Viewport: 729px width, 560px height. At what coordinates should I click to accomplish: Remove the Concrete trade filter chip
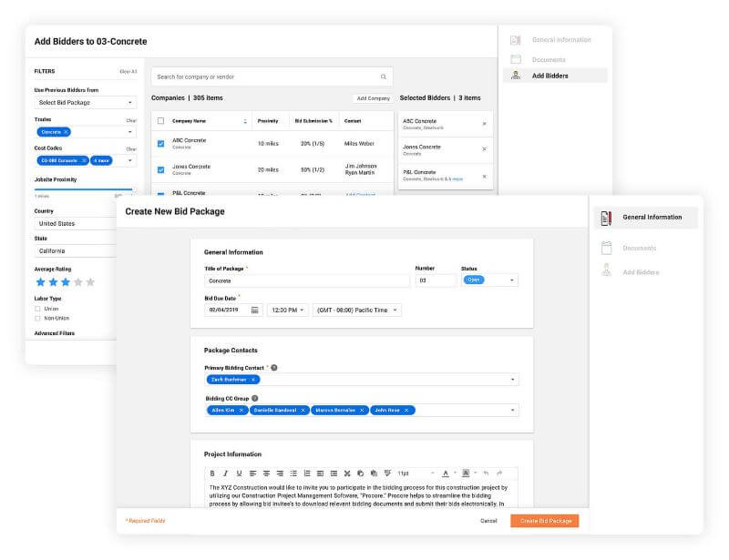coord(66,132)
